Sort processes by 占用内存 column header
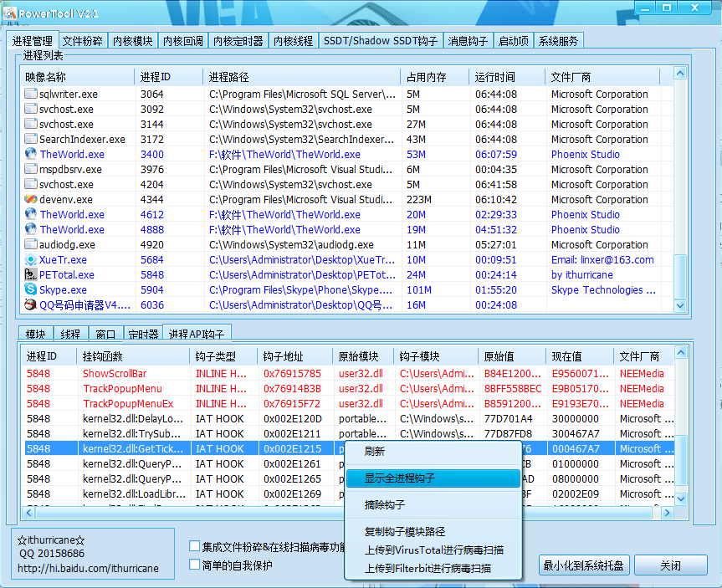Viewport: 722px width, 588px height. click(x=435, y=77)
